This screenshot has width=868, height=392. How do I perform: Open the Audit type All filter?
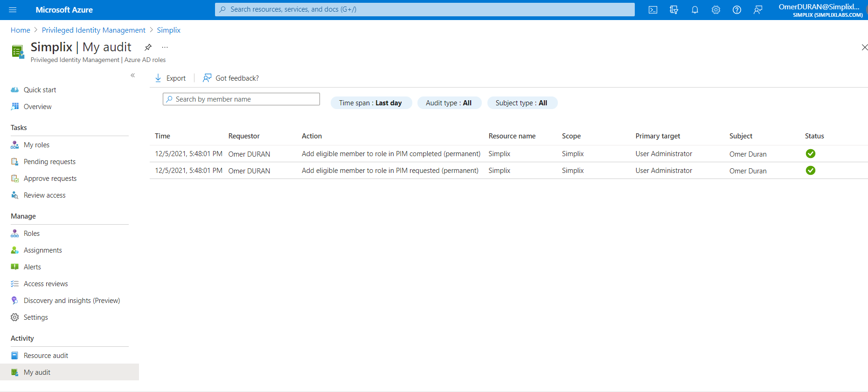point(449,103)
